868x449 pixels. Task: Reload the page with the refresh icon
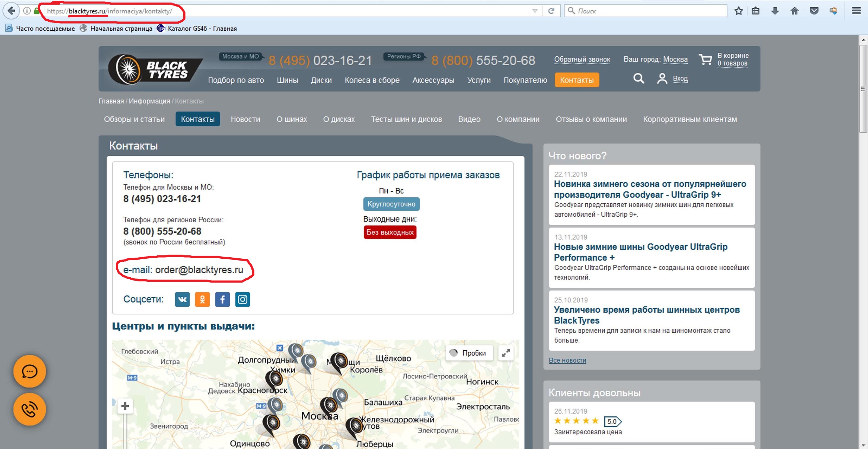click(x=551, y=11)
